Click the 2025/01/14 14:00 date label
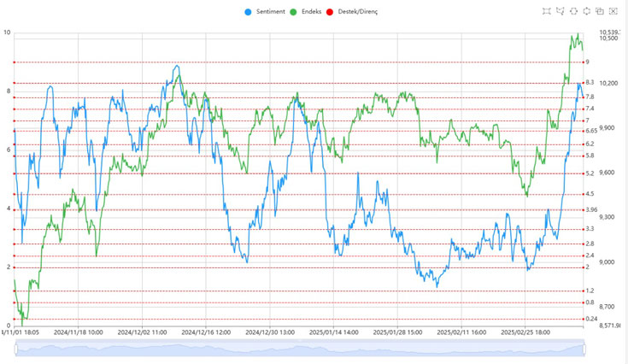 [333, 332]
